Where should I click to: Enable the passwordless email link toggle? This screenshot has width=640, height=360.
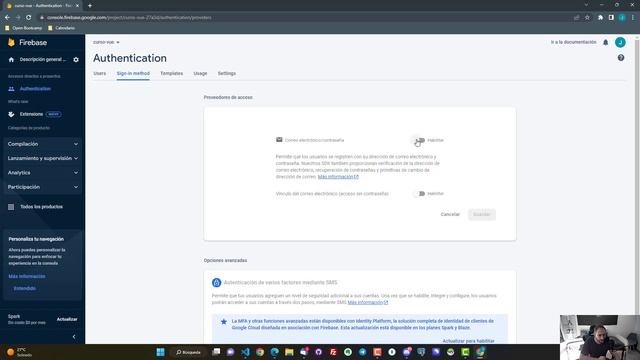419,193
